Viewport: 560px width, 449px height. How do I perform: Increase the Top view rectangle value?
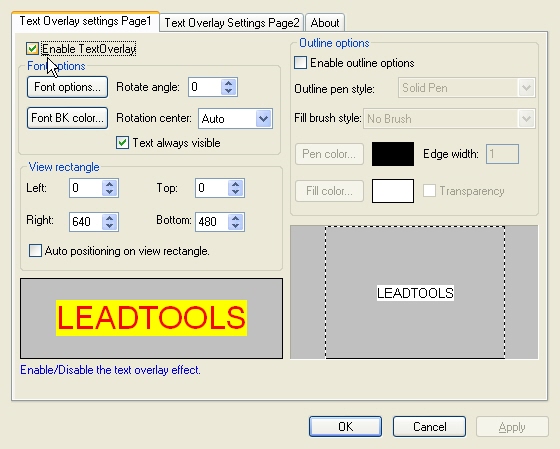point(235,184)
